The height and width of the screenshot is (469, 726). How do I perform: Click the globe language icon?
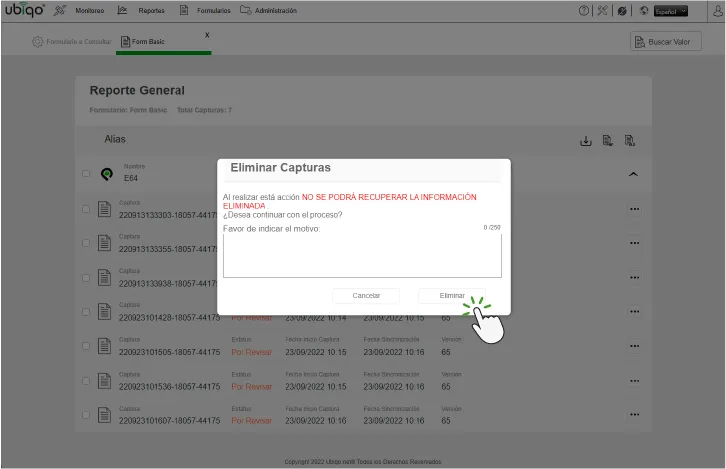click(x=644, y=11)
